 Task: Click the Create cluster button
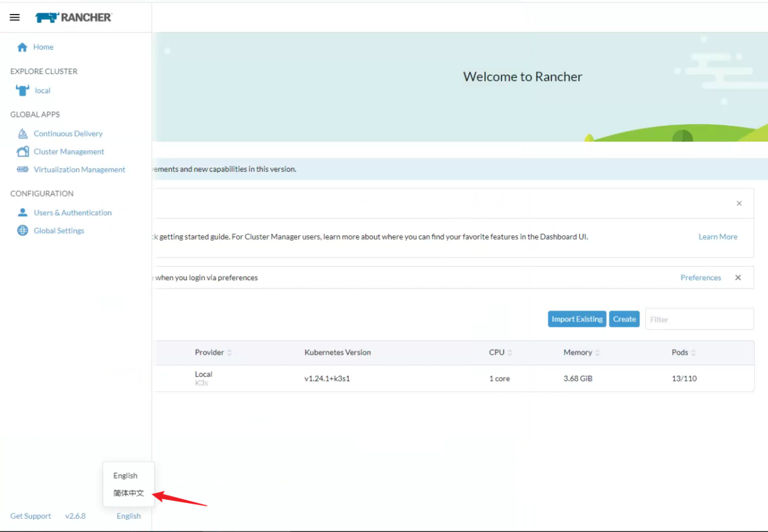click(624, 320)
